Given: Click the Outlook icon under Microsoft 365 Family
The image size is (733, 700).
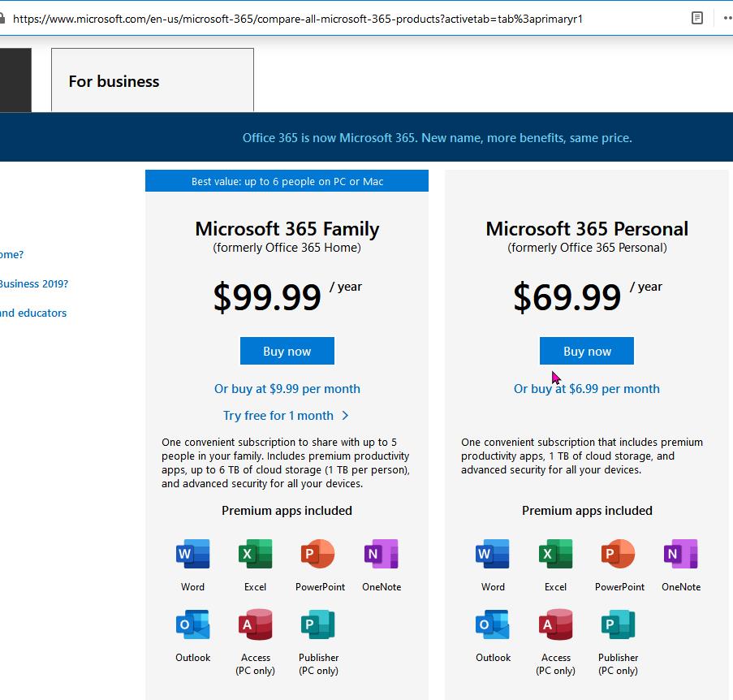Looking at the screenshot, I should pos(192,624).
